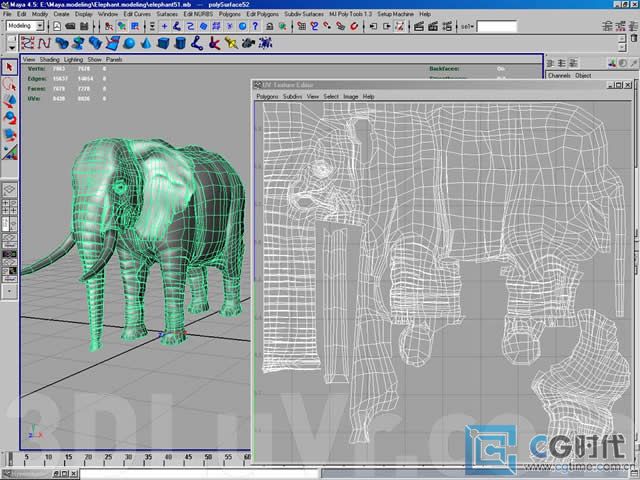Viewport: 640px width, 480px height.
Task: Click frame 25 on the time slider
Action: (x=108, y=459)
